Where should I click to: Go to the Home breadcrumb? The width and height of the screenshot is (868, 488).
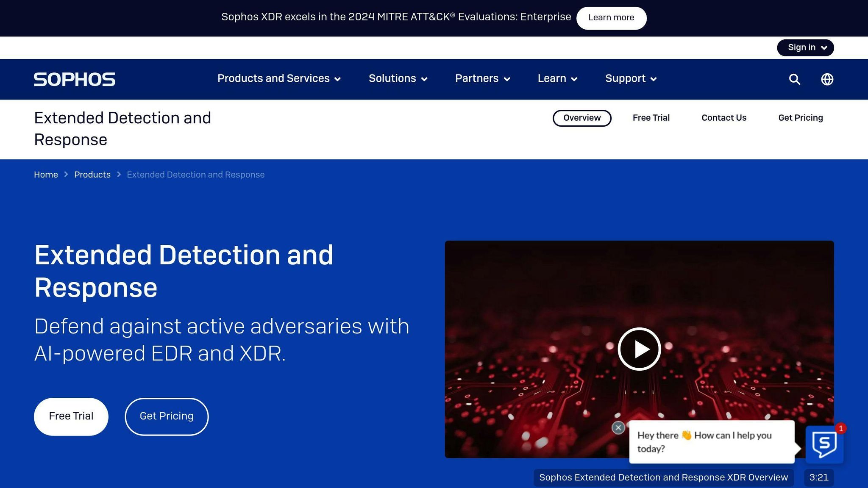(46, 175)
